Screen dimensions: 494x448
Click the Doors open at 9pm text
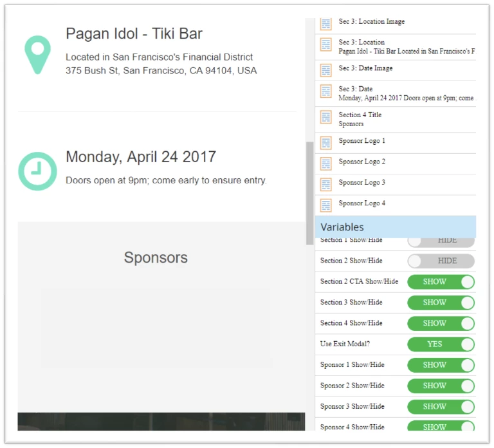coord(166,180)
